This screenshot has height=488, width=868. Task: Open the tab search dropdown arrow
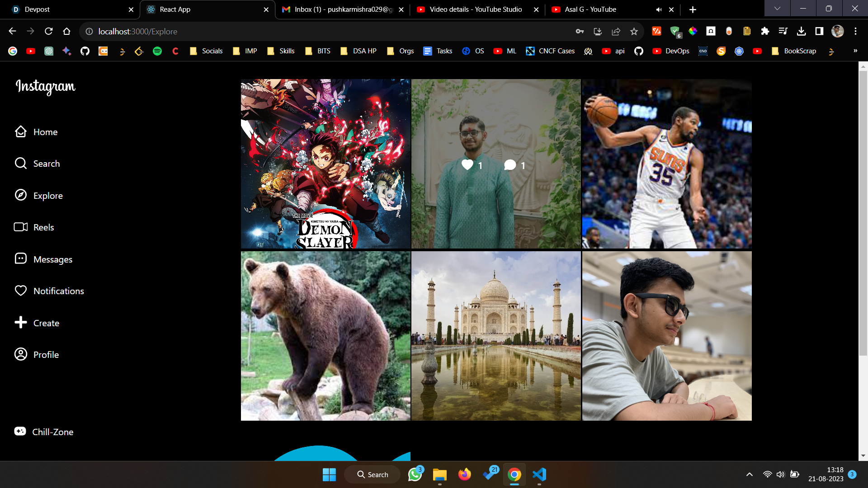(x=777, y=9)
